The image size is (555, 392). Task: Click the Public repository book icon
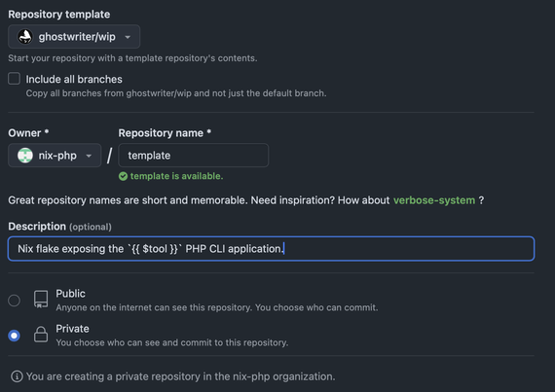click(x=41, y=300)
